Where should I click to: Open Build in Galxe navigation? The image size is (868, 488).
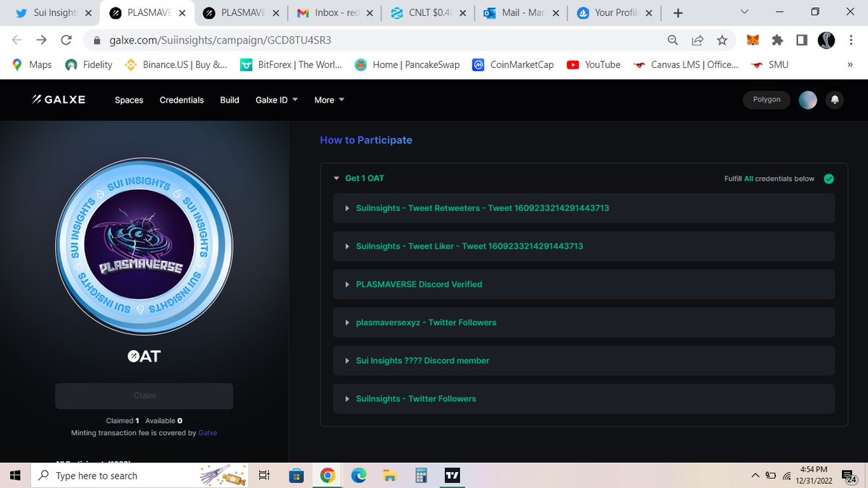click(229, 100)
